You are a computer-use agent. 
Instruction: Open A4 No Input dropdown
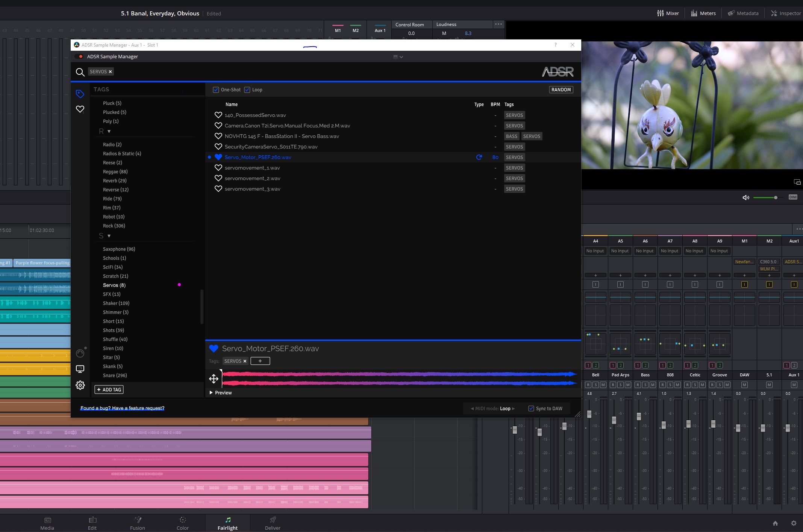595,251
